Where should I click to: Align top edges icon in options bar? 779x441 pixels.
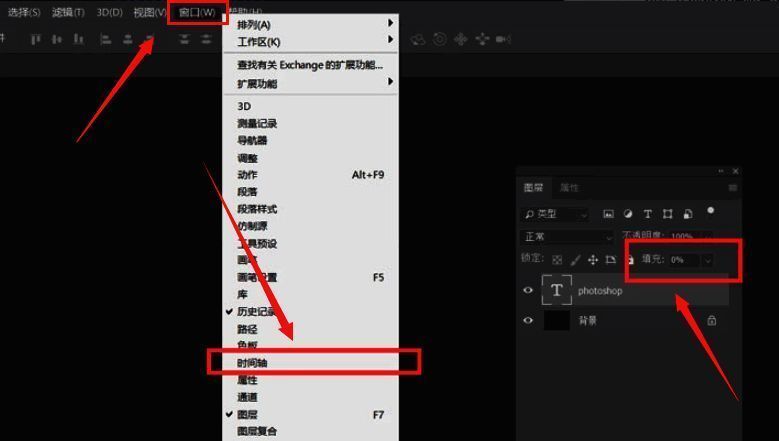35,39
